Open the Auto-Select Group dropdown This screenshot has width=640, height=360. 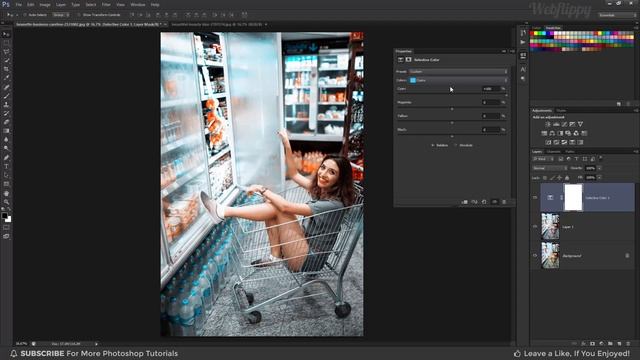(60, 15)
